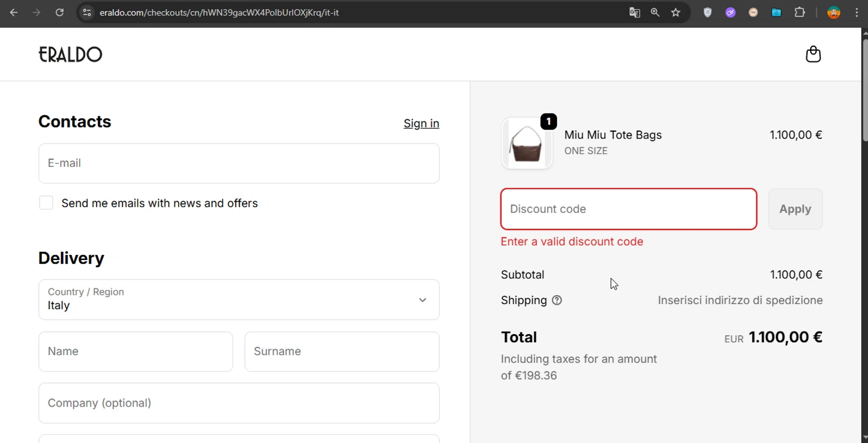Click the Apply discount button
Screen dimensions: 868x443
click(x=795, y=209)
